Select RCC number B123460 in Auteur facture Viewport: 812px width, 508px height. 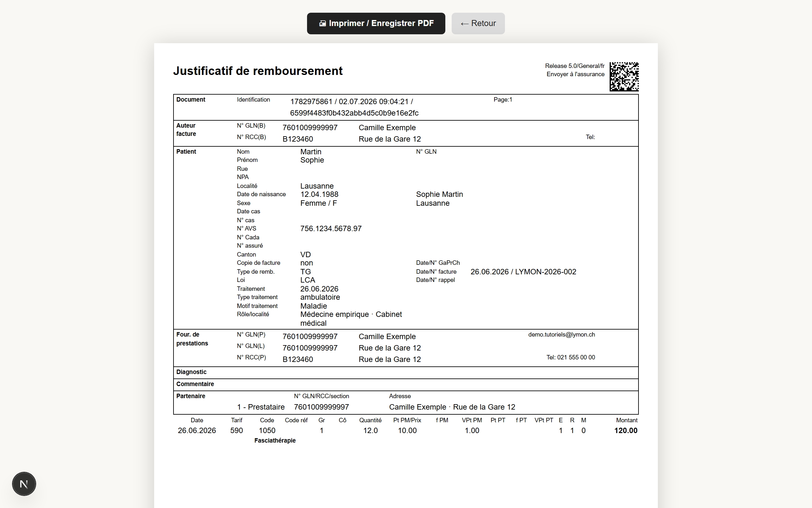point(298,139)
